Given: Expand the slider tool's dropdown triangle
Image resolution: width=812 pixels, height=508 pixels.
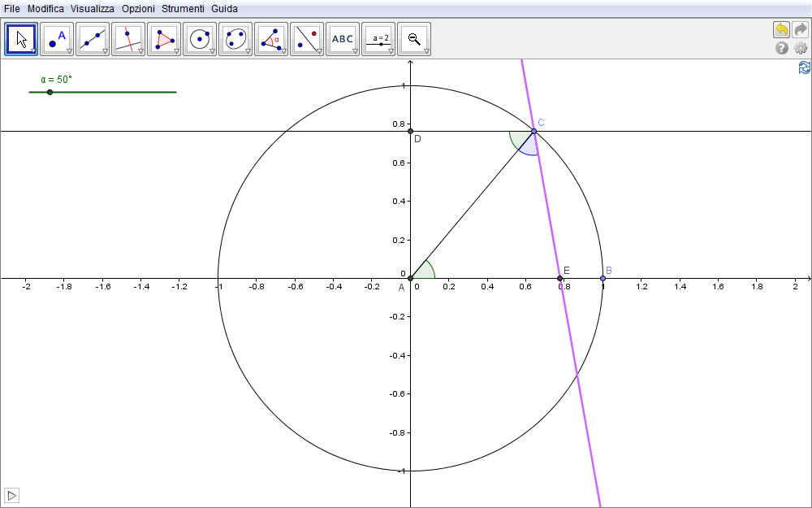Looking at the screenshot, I should click(391, 51).
